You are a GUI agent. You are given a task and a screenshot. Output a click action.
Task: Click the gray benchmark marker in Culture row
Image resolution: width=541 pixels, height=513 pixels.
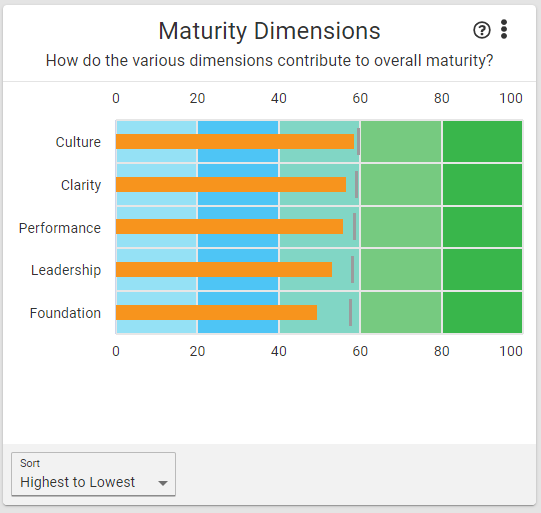(x=358, y=141)
